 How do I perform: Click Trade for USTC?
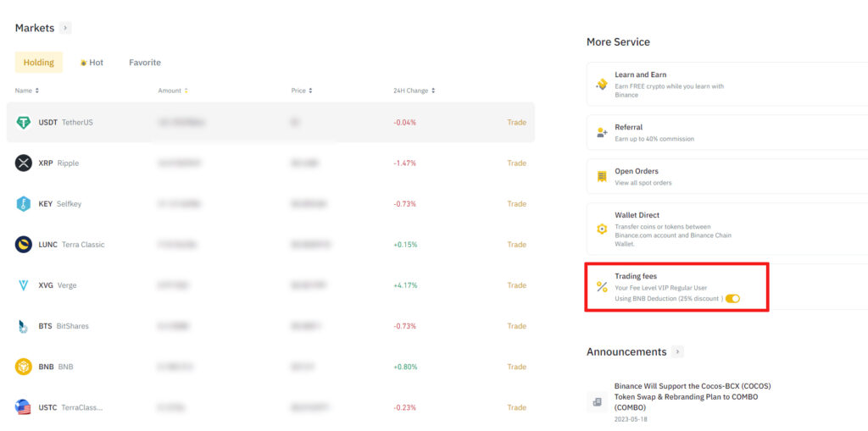coord(516,408)
